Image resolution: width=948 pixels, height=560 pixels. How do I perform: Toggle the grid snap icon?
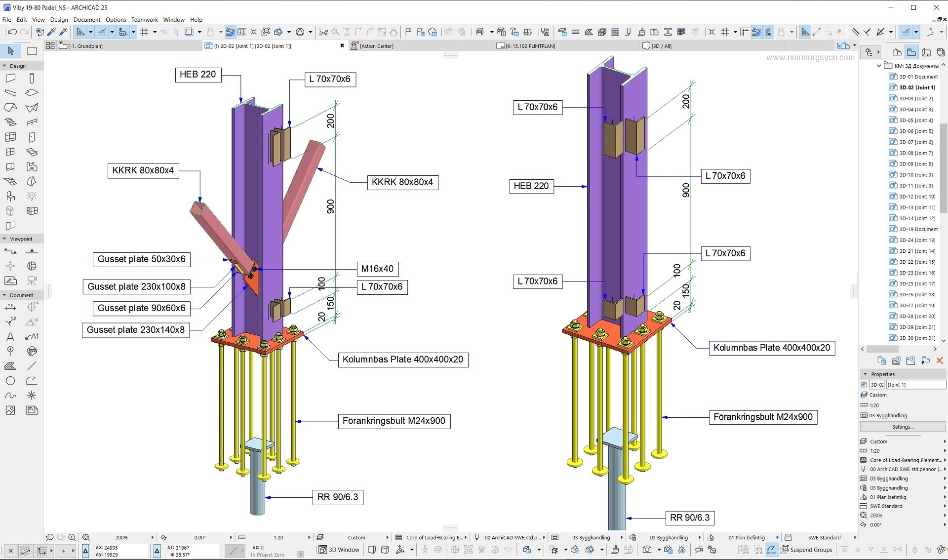point(145,32)
